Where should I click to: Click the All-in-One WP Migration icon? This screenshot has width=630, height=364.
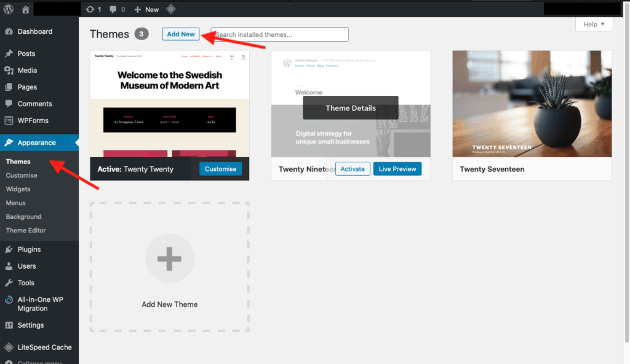click(x=9, y=299)
